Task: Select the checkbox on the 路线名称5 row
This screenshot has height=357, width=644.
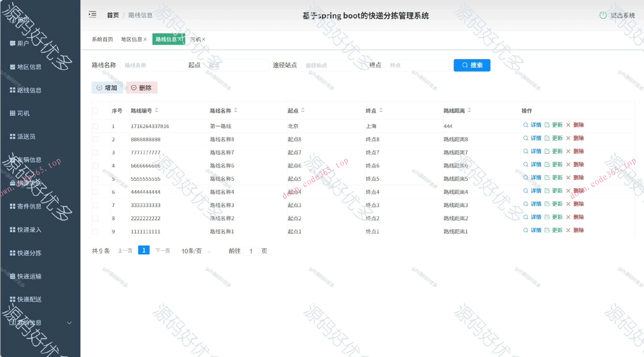Action: [95, 179]
